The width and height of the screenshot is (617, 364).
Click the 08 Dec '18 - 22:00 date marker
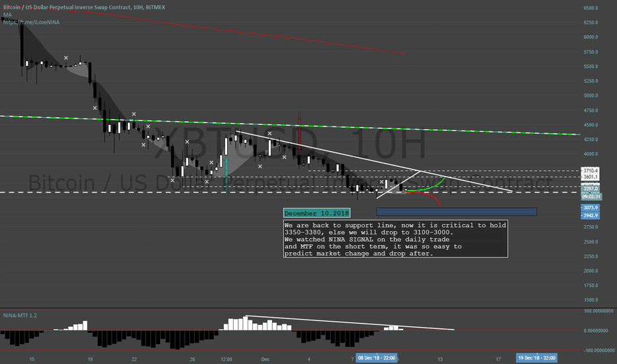coord(377,357)
